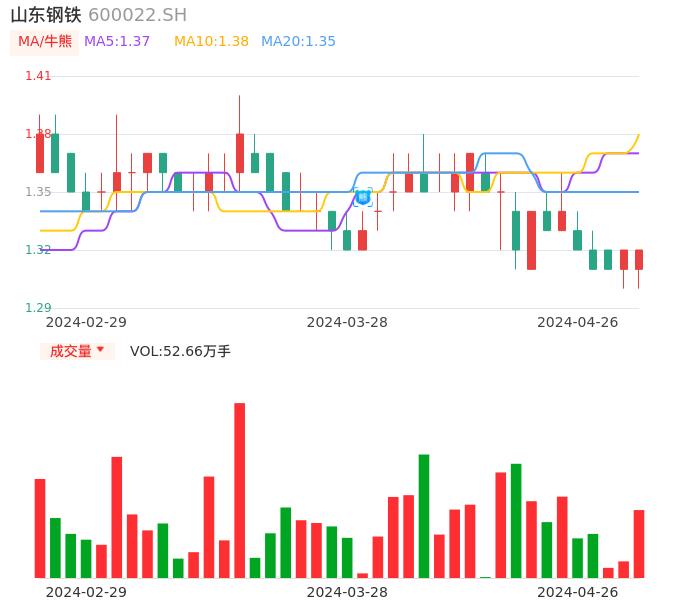This screenshot has height=606, width=686.
Task: Click the 1.29 price axis label
Action: (x=38, y=308)
